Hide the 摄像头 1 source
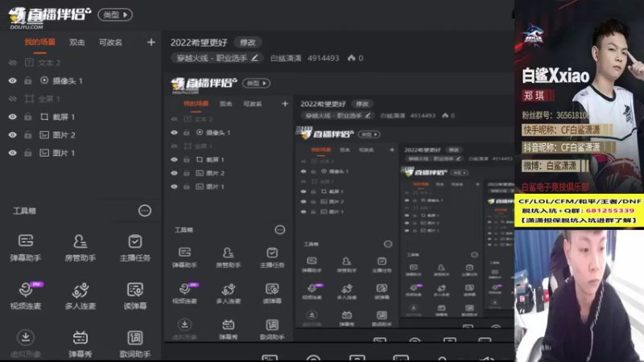 [13, 81]
